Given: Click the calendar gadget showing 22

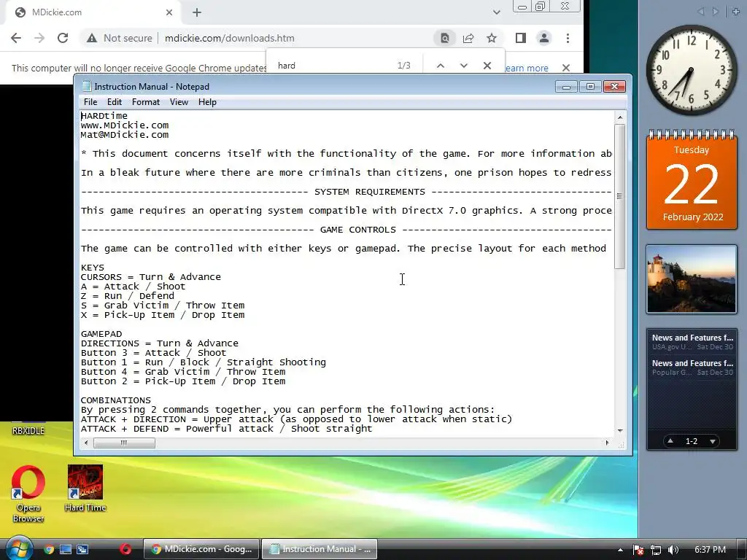Looking at the screenshot, I should point(692,179).
